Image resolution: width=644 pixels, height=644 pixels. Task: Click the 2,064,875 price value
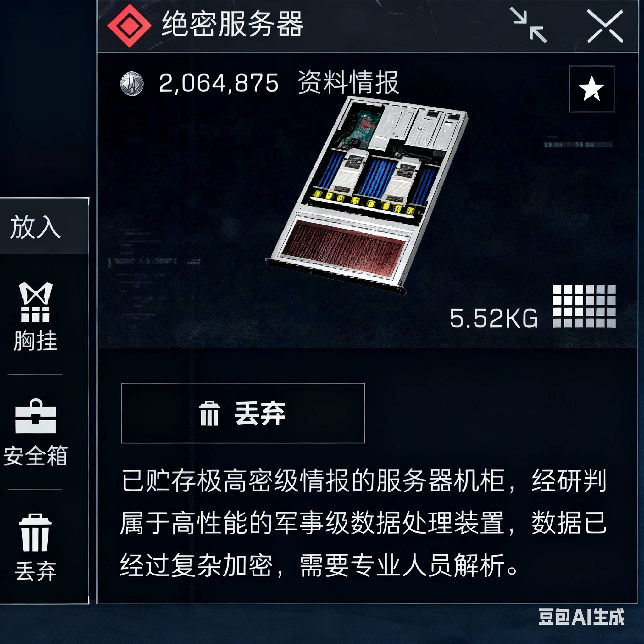(x=219, y=83)
